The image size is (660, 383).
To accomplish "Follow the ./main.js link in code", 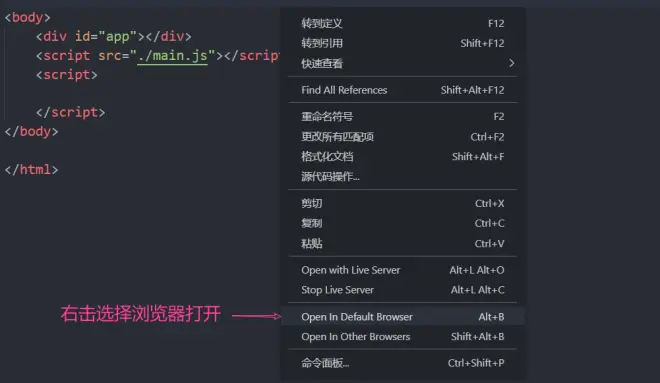I will [173, 56].
